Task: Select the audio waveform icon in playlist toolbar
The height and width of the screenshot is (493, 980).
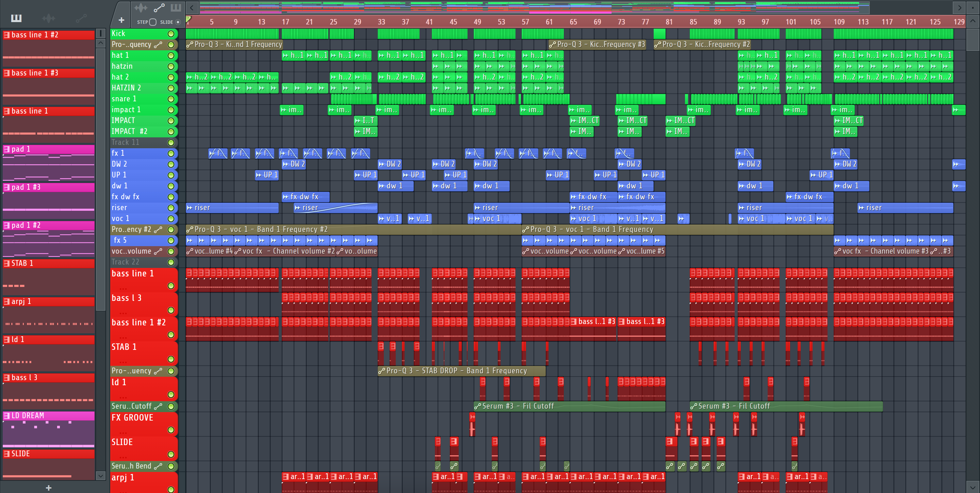Action: tap(141, 7)
